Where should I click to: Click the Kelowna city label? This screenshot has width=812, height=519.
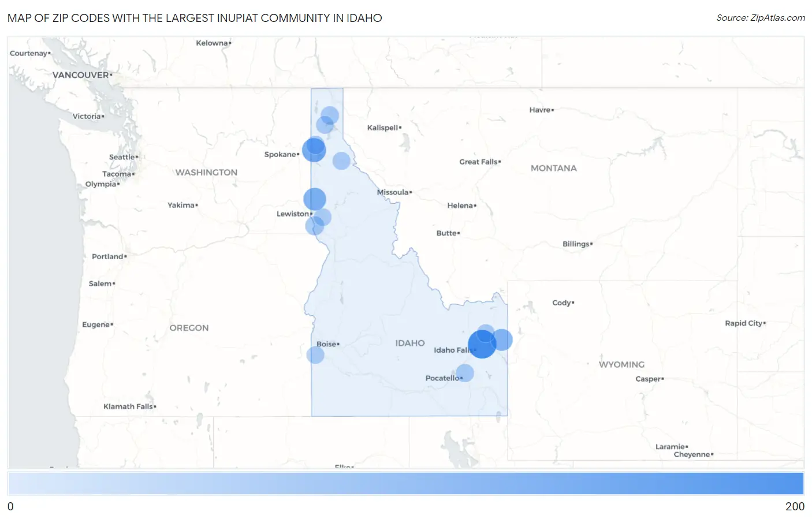pyautogui.click(x=212, y=43)
